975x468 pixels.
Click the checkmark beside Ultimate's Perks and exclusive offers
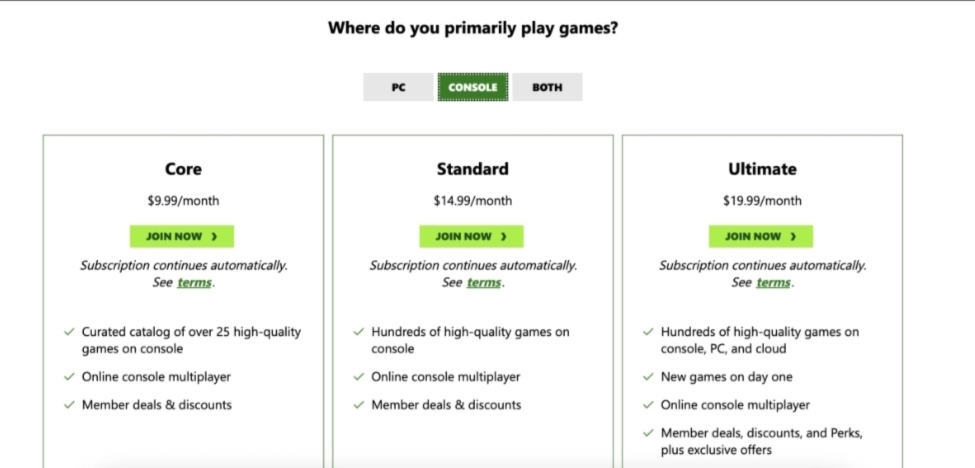648,433
